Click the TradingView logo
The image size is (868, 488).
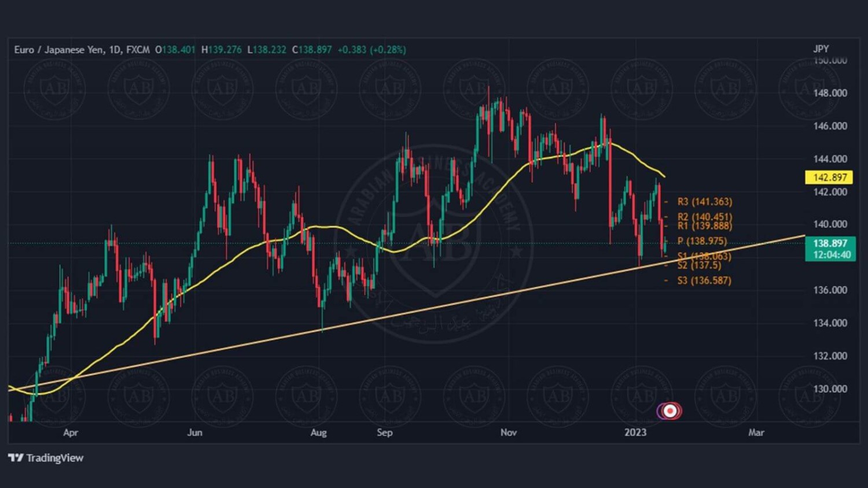coord(46,458)
